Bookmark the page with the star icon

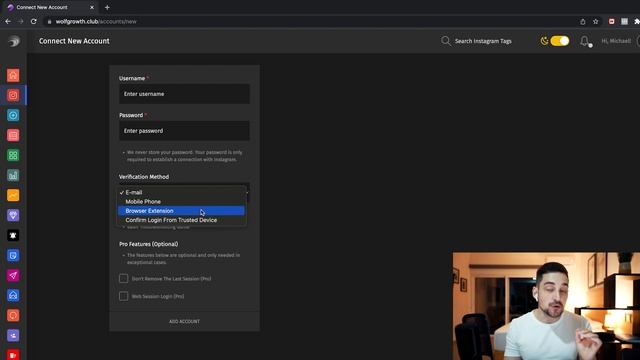pyautogui.click(x=596, y=22)
